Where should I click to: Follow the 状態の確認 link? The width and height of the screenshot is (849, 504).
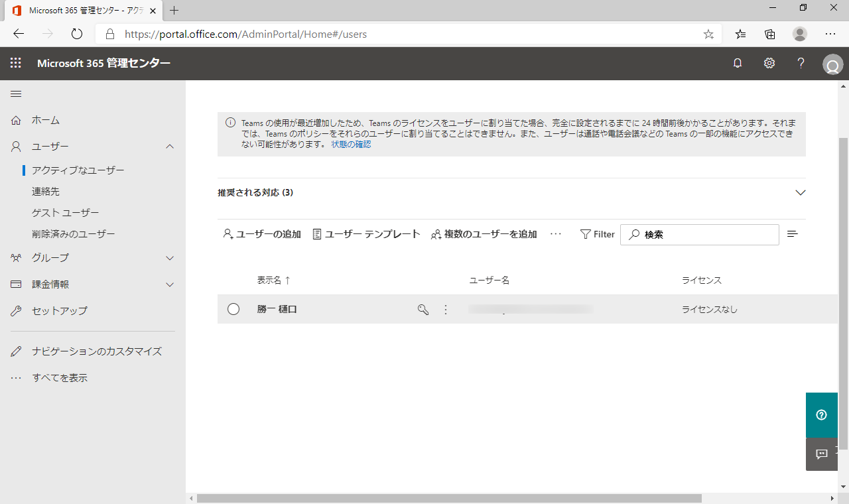pyautogui.click(x=351, y=144)
